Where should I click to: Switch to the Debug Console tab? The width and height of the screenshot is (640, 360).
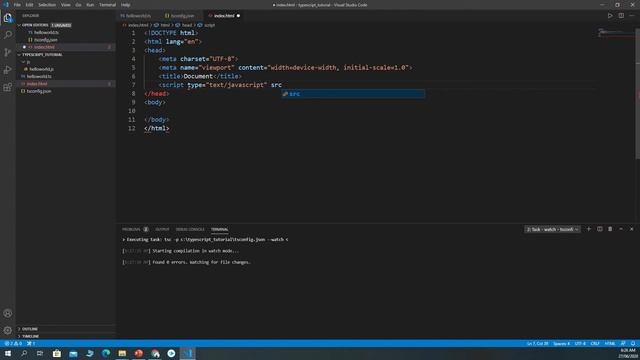pyautogui.click(x=190, y=229)
